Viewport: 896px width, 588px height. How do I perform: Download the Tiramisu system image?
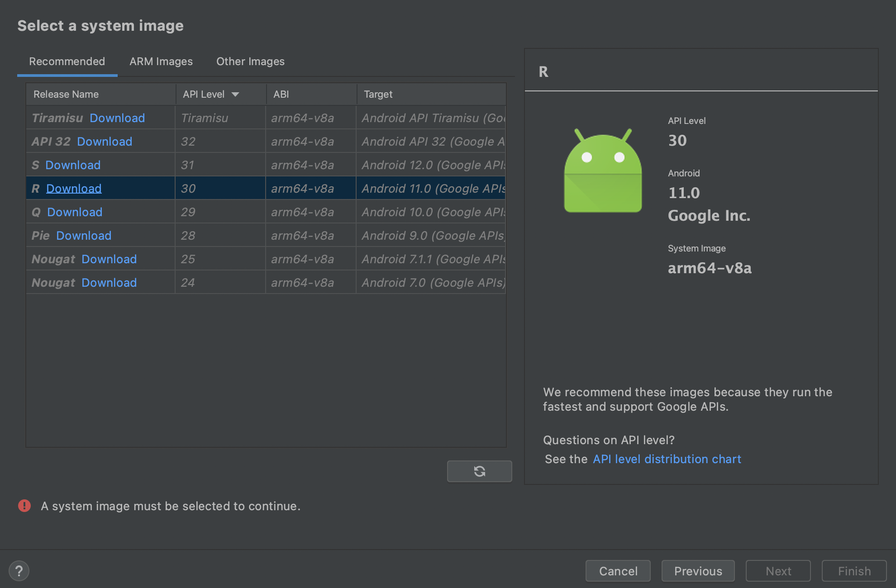(117, 118)
